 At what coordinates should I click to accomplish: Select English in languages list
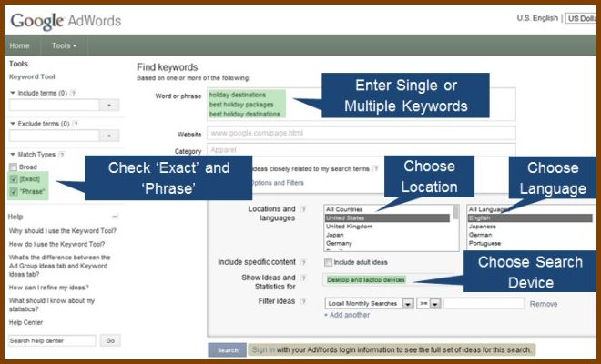pyautogui.click(x=530, y=218)
